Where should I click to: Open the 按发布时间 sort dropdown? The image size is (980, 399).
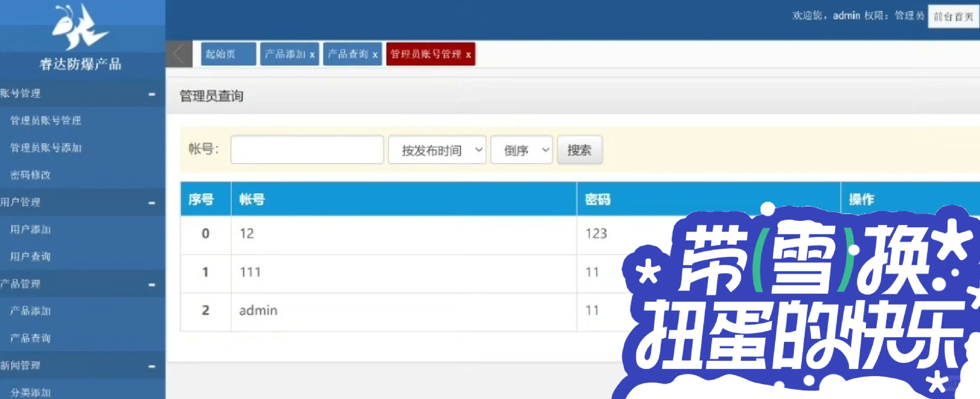pyautogui.click(x=437, y=150)
